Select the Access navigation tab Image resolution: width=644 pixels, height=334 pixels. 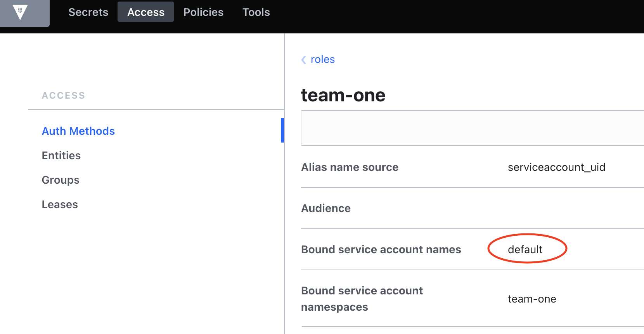click(146, 12)
